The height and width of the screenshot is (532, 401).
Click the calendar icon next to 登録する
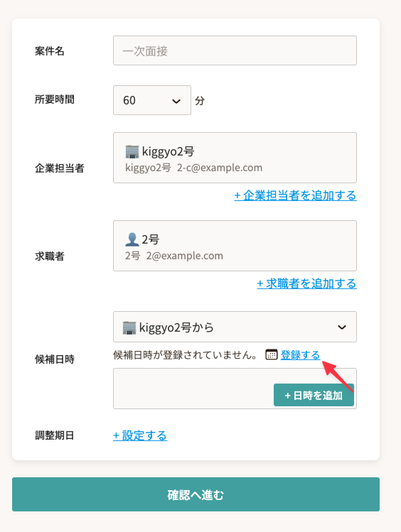tap(272, 355)
